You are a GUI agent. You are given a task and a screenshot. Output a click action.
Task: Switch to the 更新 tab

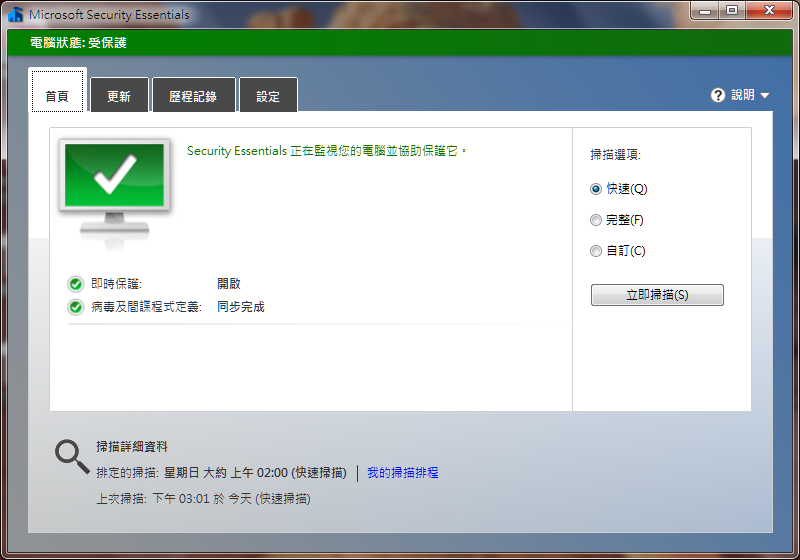coord(119,97)
